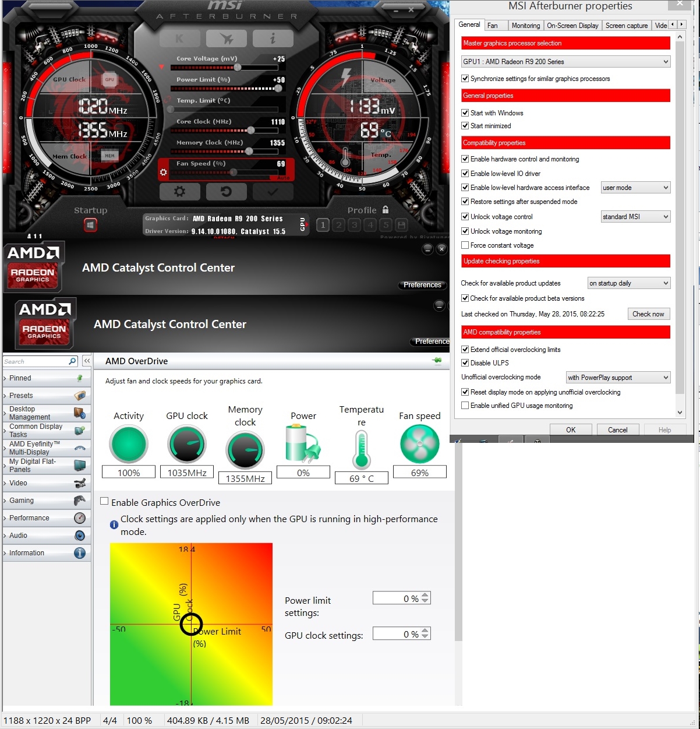This screenshot has width=700, height=729.
Task: Open the Afterburner info 'i' button
Action: [x=273, y=39]
